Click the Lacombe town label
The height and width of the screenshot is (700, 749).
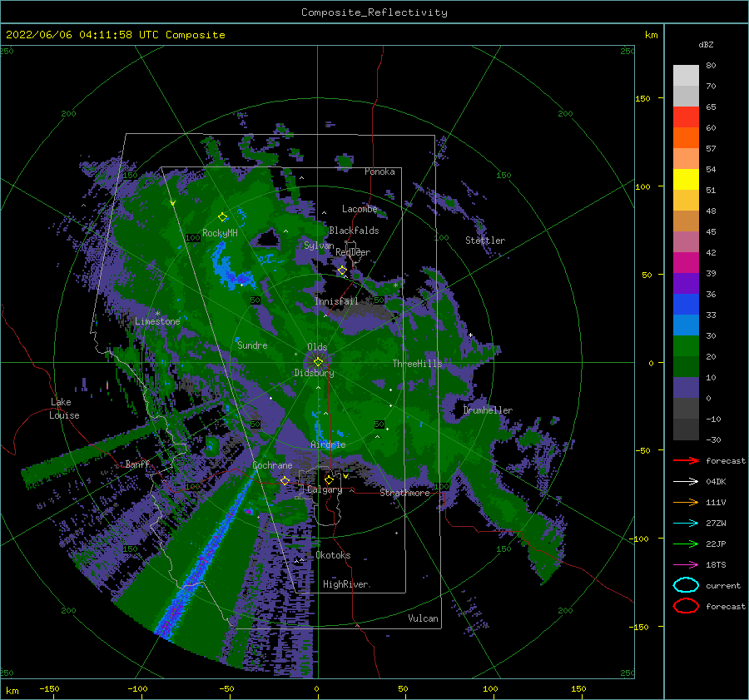point(360,209)
